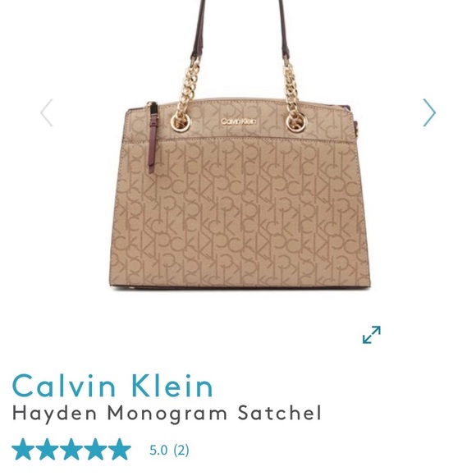Open the 5.0 rating score
The width and height of the screenshot is (476, 476).
coord(158,450)
